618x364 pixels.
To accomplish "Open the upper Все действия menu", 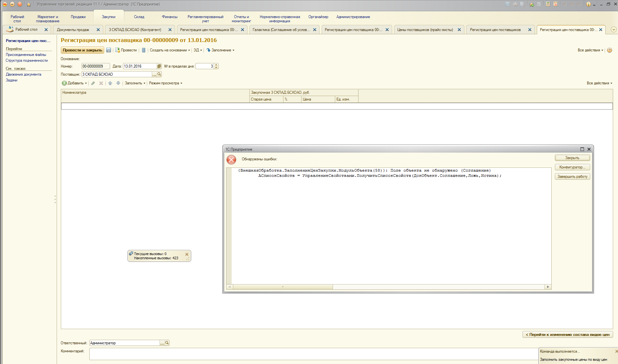I will coord(590,50).
